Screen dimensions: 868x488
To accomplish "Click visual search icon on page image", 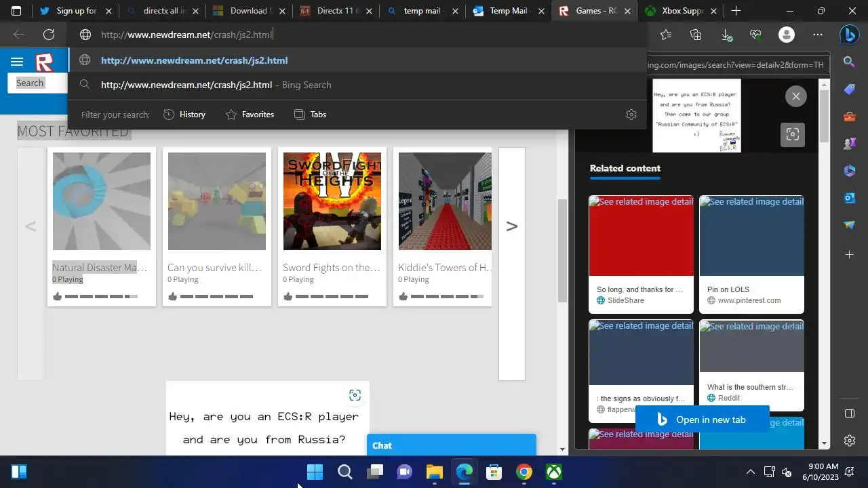I will [x=355, y=395].
